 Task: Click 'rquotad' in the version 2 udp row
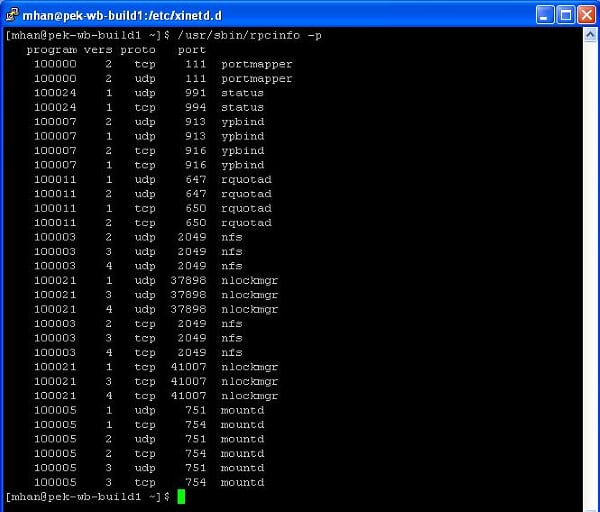click(x=246, y=194)
